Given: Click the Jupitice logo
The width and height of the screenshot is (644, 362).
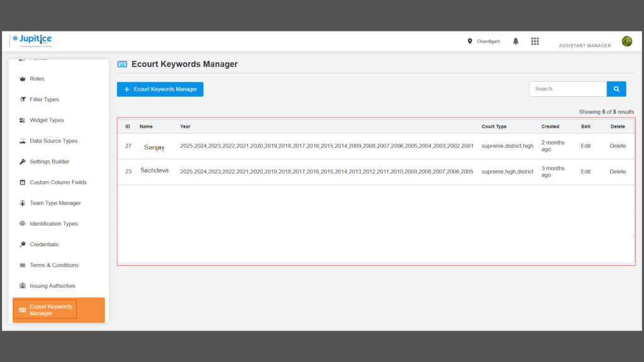Looking at the screenshot, I should 32,41.
